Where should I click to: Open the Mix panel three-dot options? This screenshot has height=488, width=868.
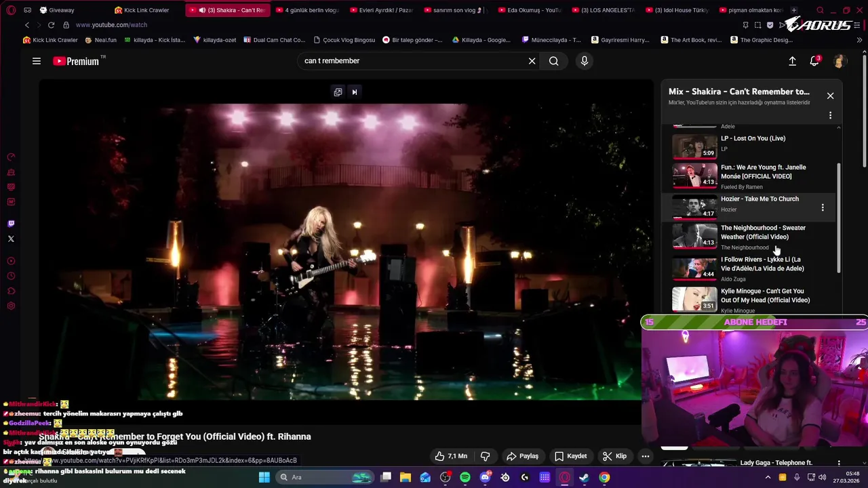tap(830, 115)
